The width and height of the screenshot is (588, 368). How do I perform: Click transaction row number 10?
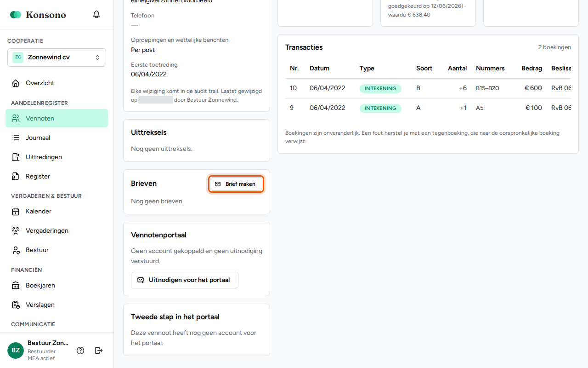coord(428,88)
